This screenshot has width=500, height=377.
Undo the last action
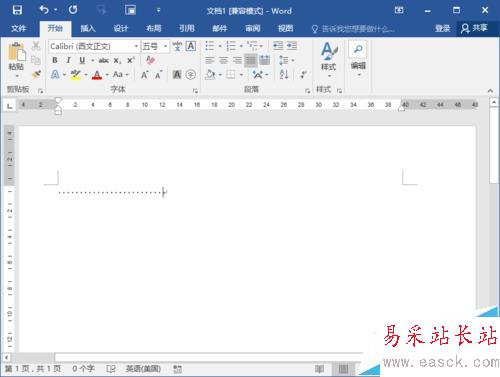point(44,10)
